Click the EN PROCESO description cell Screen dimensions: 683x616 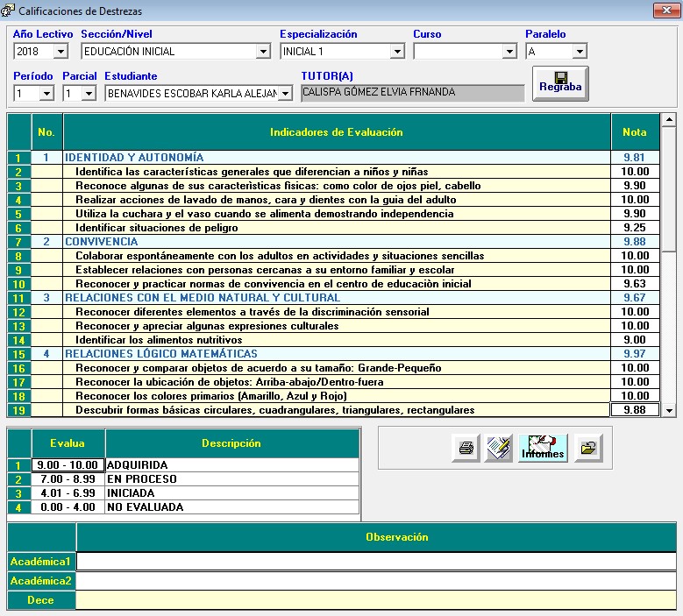(232, 479)
